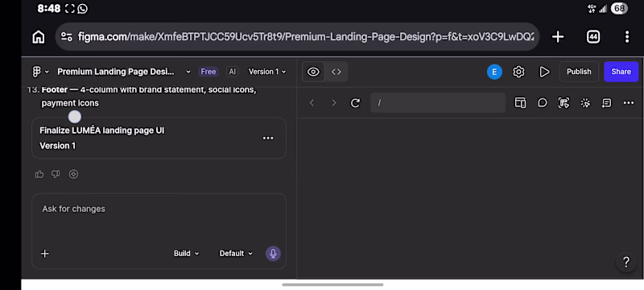Open the preview toolbar three-dot menu
644x290 pixels.
click(629, 103)
